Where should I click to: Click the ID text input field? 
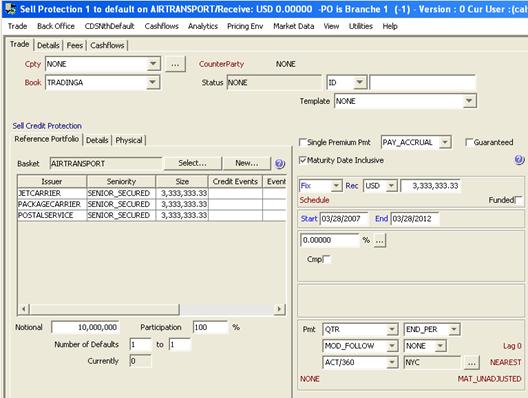422,82
